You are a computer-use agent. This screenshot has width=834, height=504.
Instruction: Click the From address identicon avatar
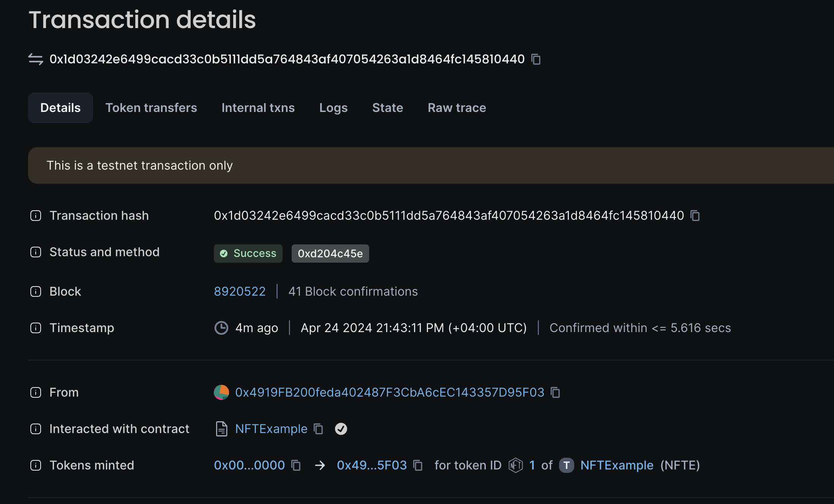point(221,392)
